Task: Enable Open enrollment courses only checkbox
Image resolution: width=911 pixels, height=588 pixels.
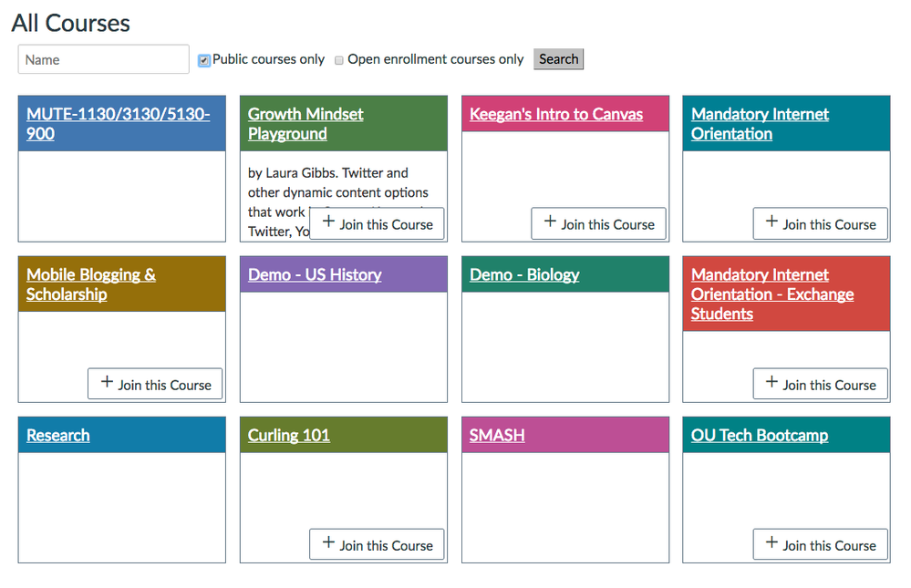Action: click(339, 60)
